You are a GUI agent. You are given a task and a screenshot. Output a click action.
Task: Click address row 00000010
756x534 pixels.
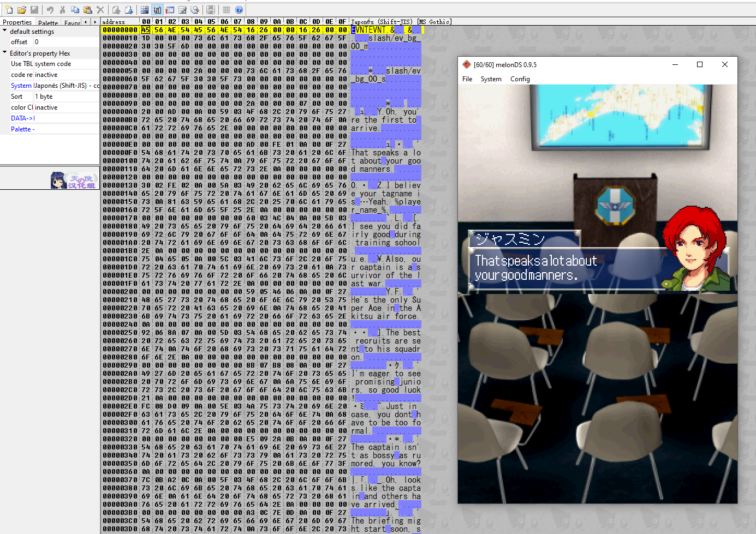pyautogui.click(x=120, y=38)
